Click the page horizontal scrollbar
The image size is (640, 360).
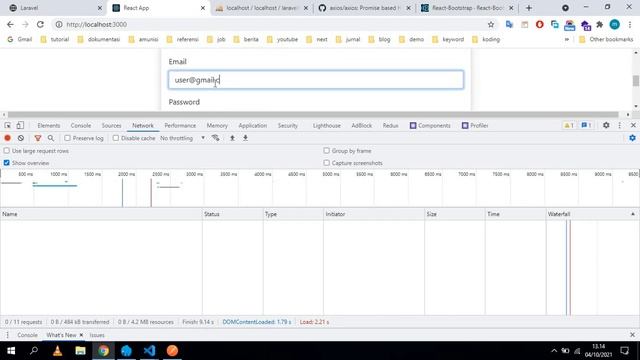313,115
